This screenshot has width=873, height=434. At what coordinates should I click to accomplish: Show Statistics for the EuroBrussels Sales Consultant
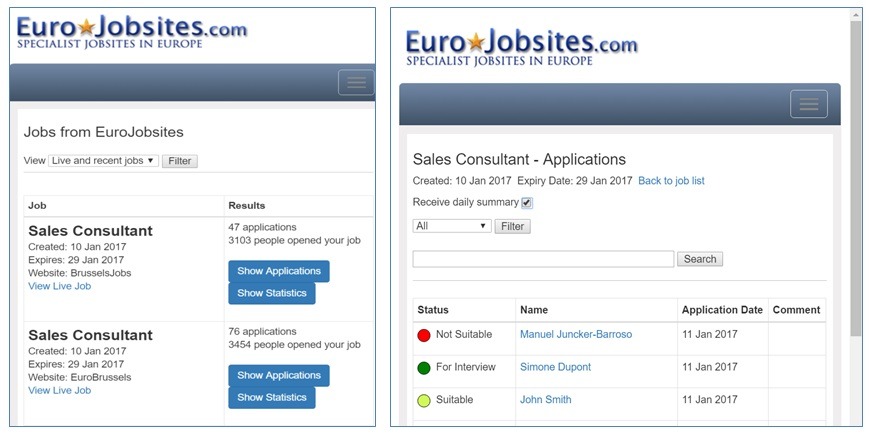[x=272, y=398]
